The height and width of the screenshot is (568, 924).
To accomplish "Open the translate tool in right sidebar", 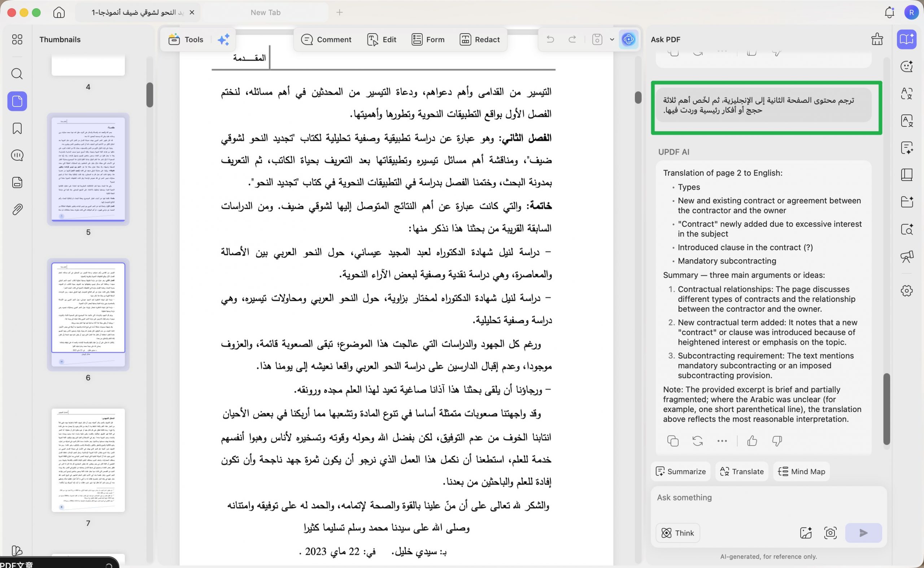I will coord(907,93).
